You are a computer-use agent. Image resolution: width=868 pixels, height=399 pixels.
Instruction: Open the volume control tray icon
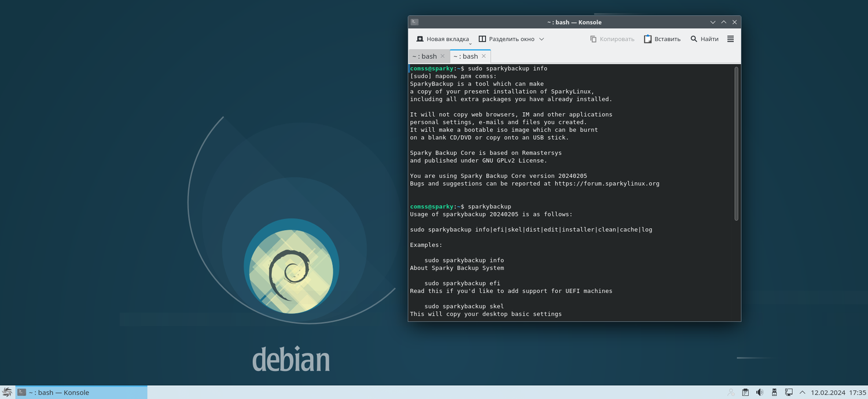pos(760,392)
